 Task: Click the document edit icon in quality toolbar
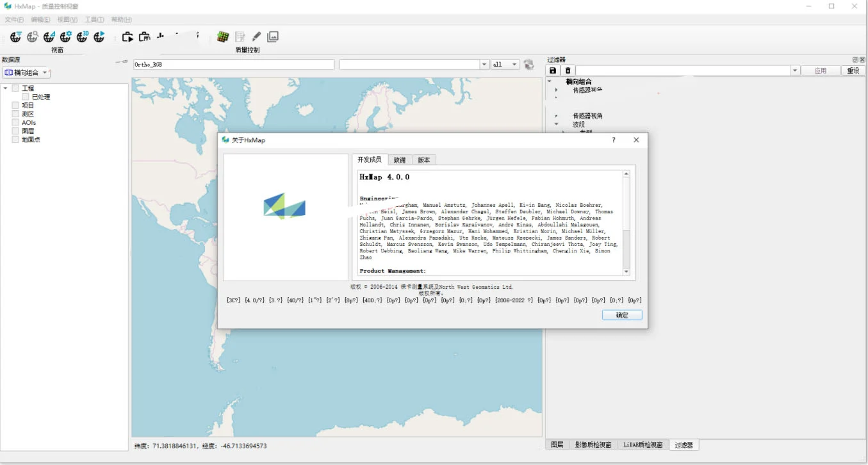click(x=240, y=37)
